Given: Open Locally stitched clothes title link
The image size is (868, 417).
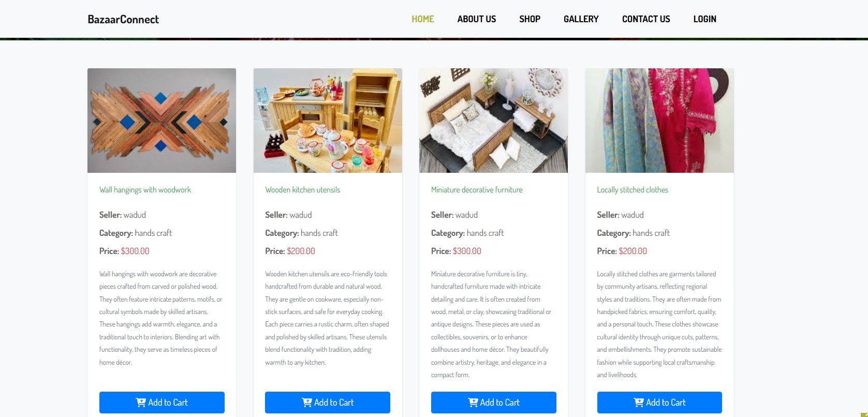Looking at the screenshot, I should point(632,190).
